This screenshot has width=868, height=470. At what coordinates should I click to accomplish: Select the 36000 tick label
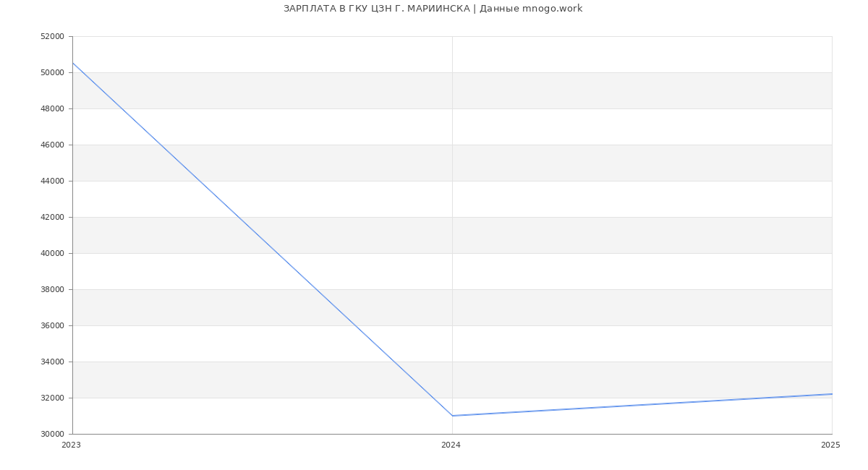(52, 325)
